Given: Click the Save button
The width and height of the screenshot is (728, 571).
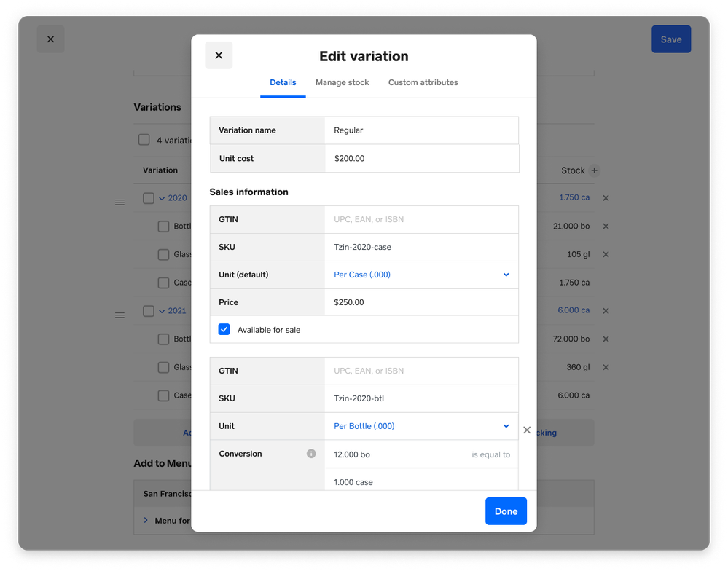Looking at the screenshot, I should point(670,40).
